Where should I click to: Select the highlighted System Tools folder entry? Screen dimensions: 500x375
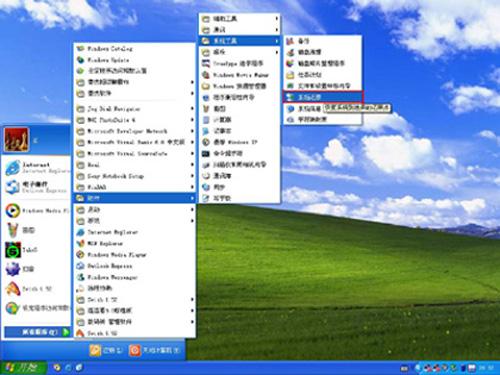(x=240, y=41)
